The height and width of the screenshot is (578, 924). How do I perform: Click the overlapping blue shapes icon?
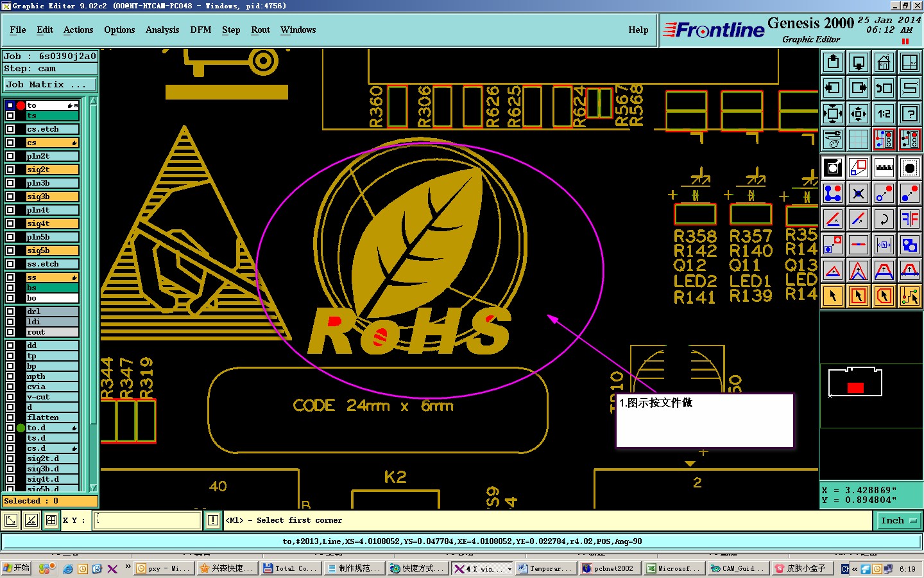pyautogui.click(x=909, y=245)
